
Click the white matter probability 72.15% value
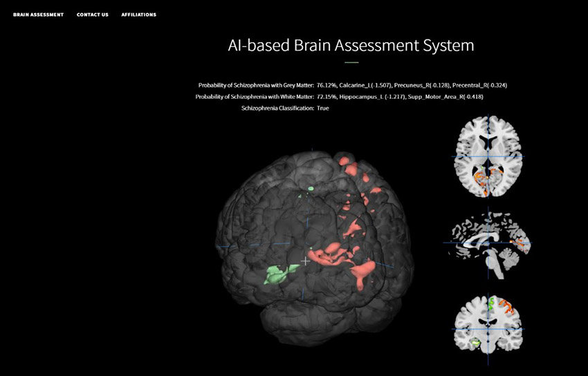tap(327, 97)
